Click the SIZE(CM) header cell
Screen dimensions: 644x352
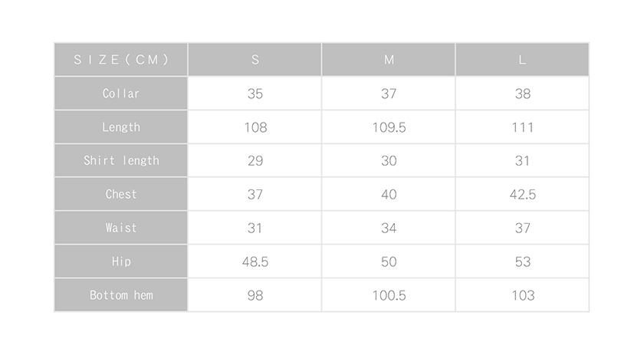[x=121, y=60]
